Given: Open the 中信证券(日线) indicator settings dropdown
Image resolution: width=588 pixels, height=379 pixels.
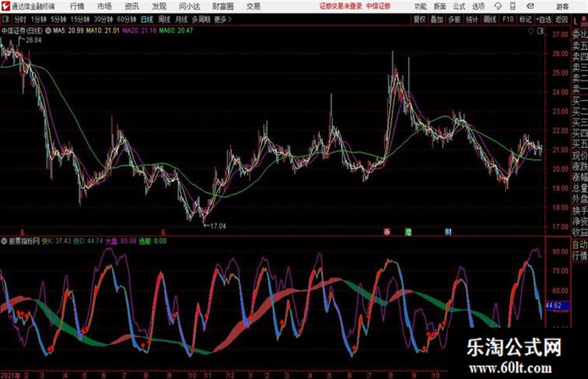Looking at the screenshot, I should click(49, 30).
